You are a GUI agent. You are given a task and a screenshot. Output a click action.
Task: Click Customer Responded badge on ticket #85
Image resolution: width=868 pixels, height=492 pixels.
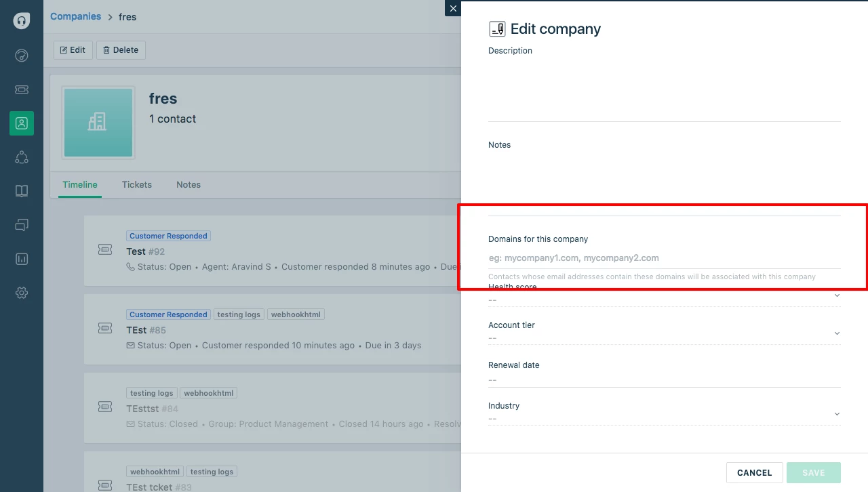point(168,314)
